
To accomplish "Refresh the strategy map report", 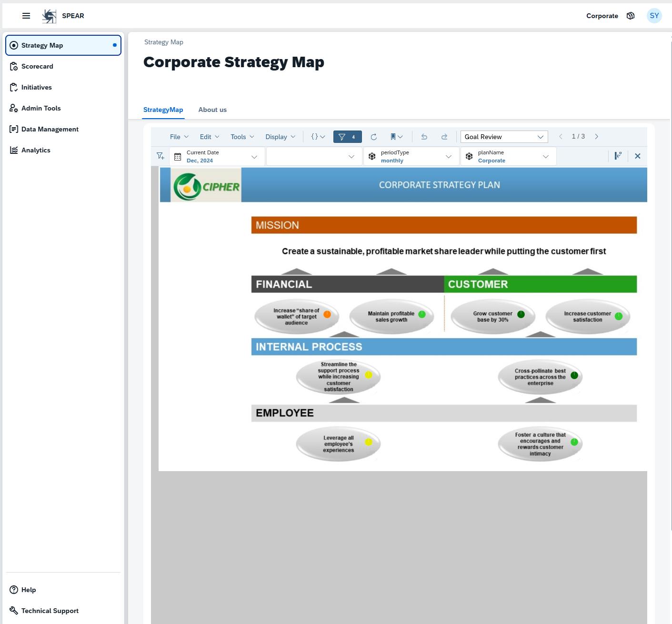I will pos(374,137).
